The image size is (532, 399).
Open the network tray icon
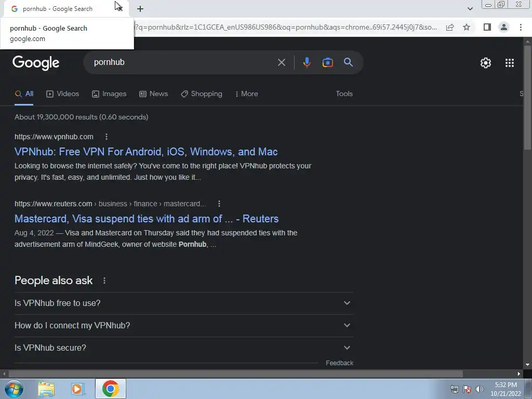tap(454, 389)
